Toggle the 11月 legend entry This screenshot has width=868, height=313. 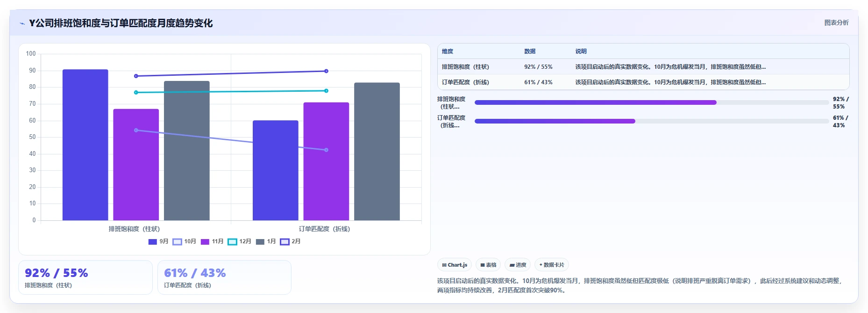pyautogui.click(x=212, y=241)
